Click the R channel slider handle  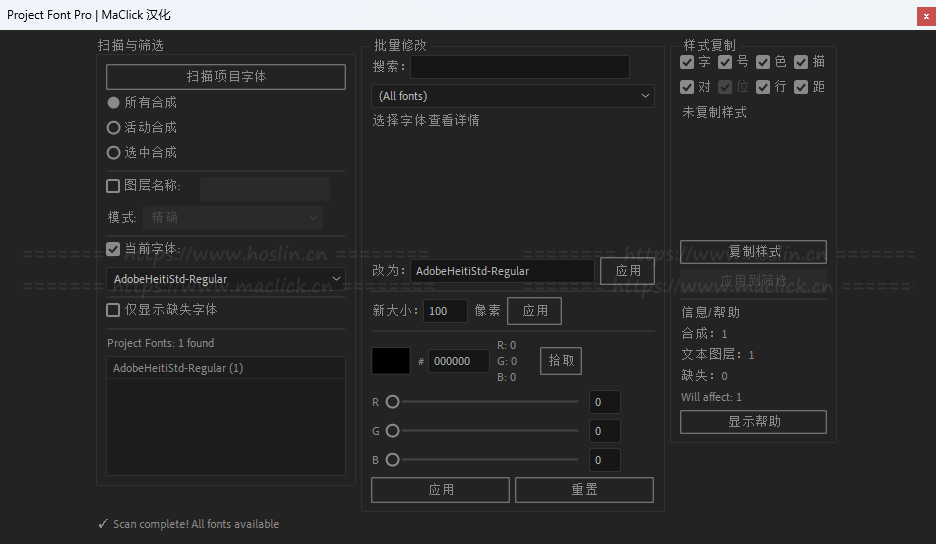pos(393,402)
